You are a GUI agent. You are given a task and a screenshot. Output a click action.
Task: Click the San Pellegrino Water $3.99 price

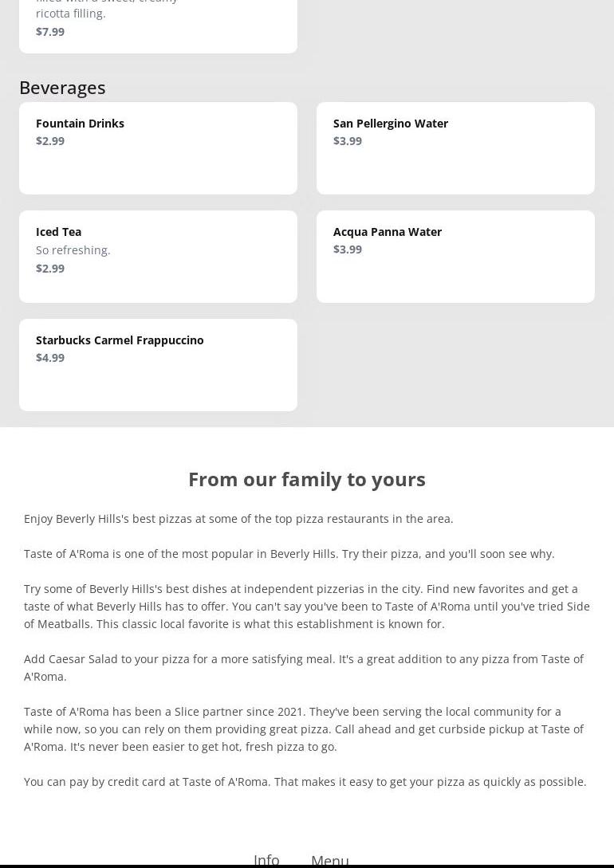tap(348, 140)
